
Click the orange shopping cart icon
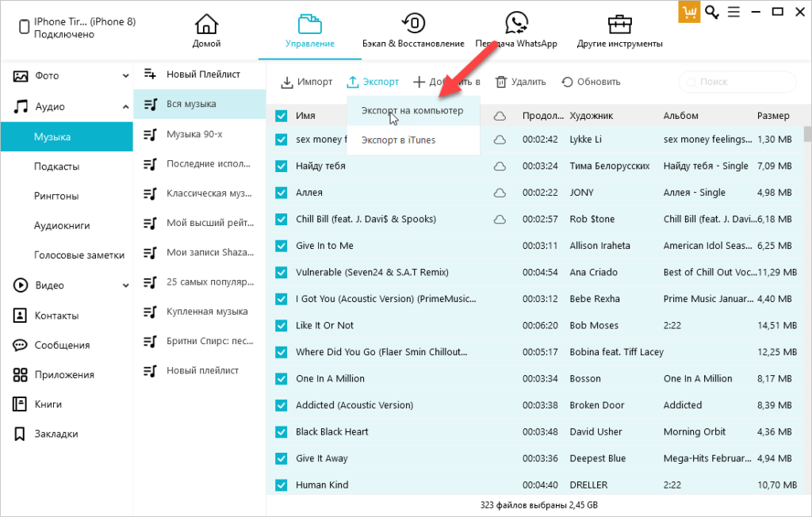coord(689,12)
